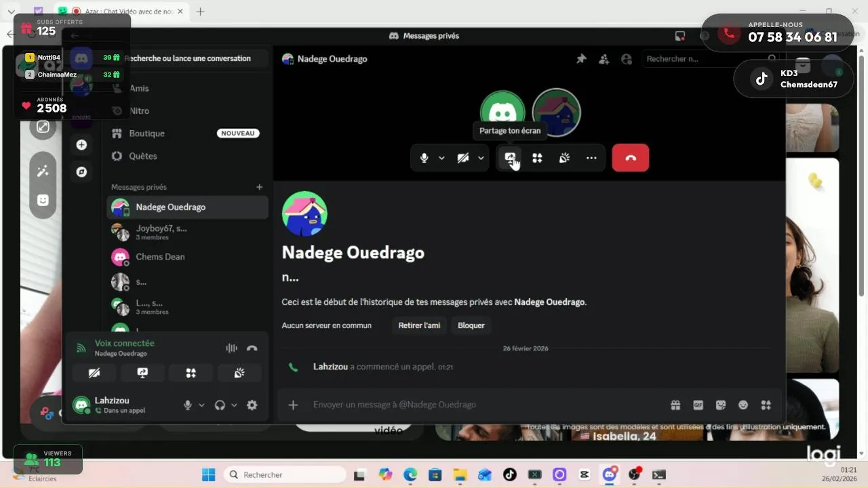Focus the Rechercher search field in header

tap(709, 59)
